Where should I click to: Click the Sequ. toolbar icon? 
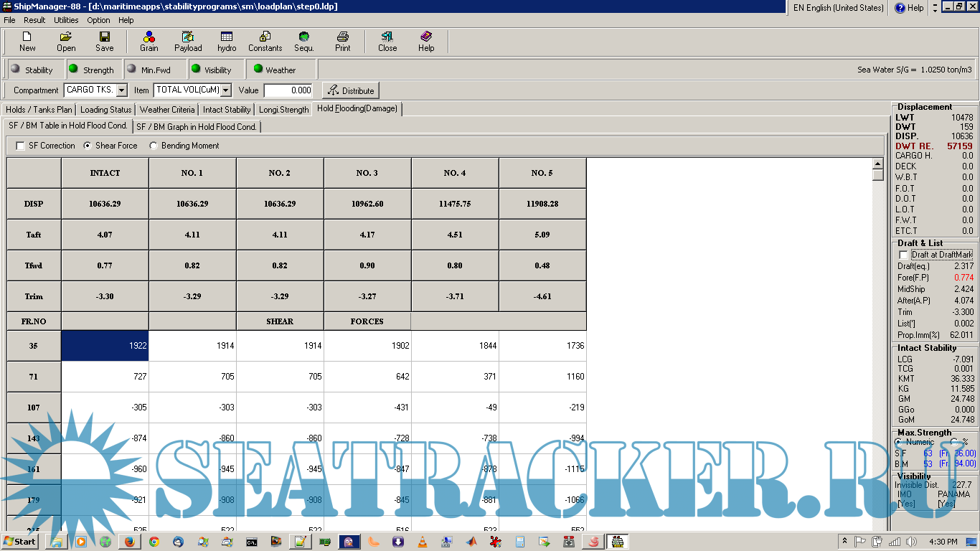[x=303, y=42]
